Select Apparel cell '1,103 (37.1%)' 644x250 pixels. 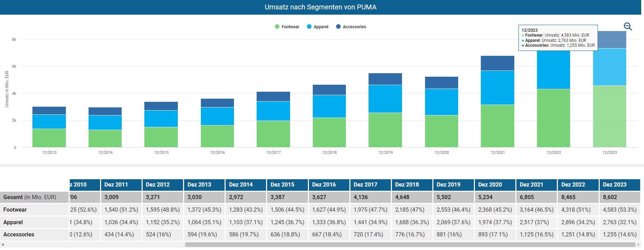point(246,222)
